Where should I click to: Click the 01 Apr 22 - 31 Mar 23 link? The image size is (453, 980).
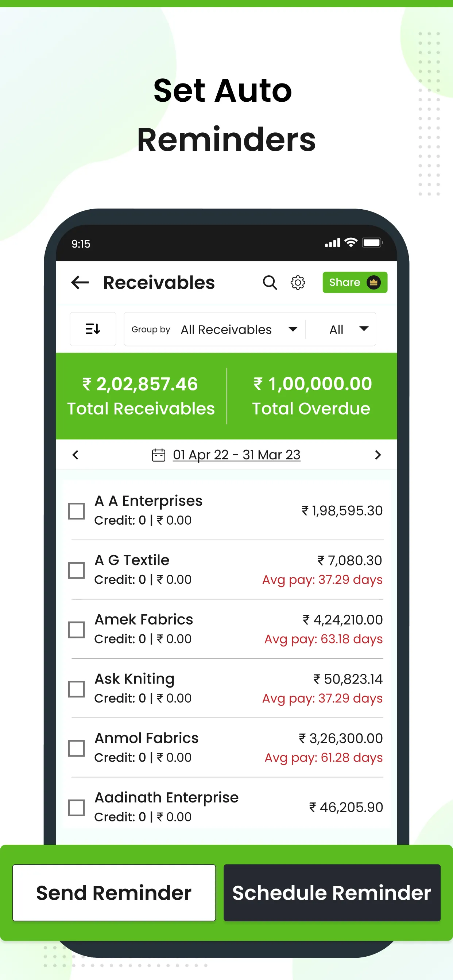tap(236, 455)
